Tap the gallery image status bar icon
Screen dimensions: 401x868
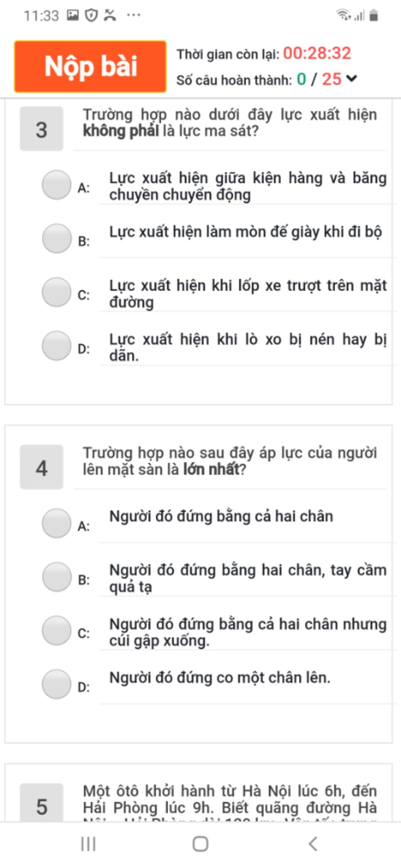pos(73,15)
